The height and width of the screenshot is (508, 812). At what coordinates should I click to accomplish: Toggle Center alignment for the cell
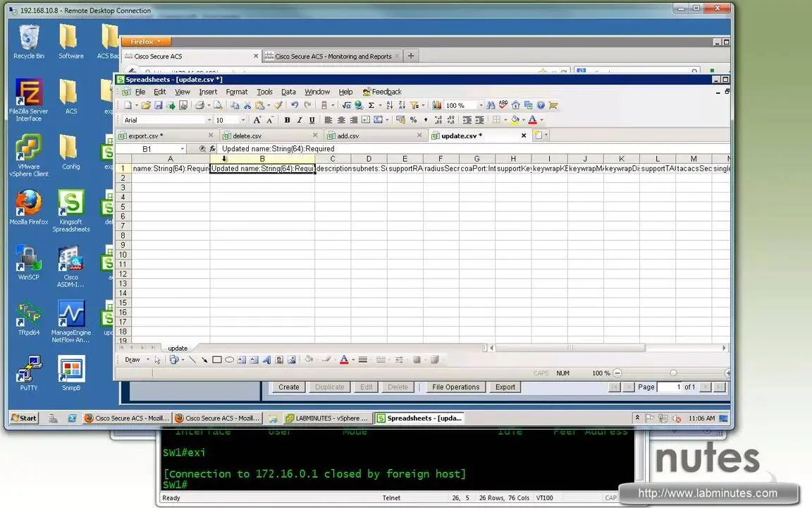(x=340, y=120)
